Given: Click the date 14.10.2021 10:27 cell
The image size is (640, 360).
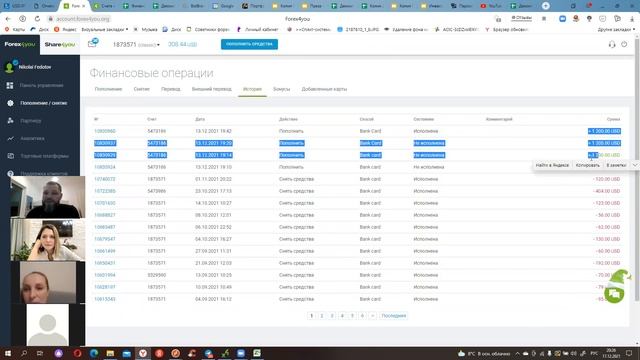Looking at the screenshot, I should coord(213,203).
